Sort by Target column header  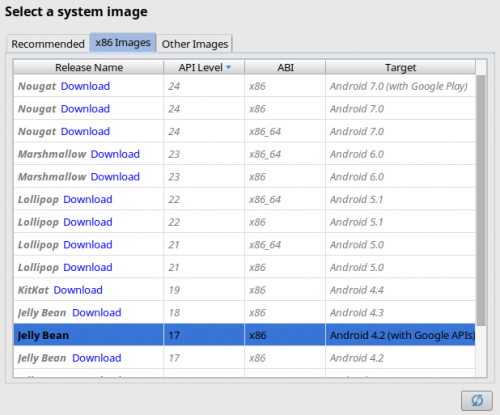(400, 67)
